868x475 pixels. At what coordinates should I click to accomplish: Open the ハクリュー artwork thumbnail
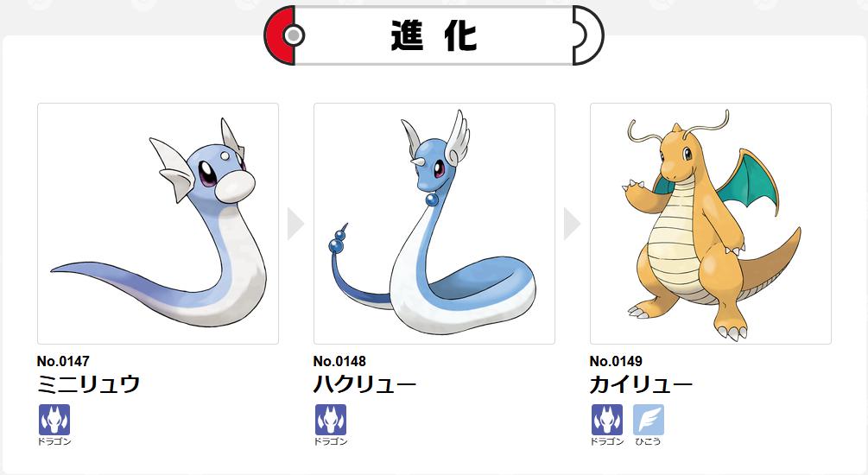coord(434,224)
